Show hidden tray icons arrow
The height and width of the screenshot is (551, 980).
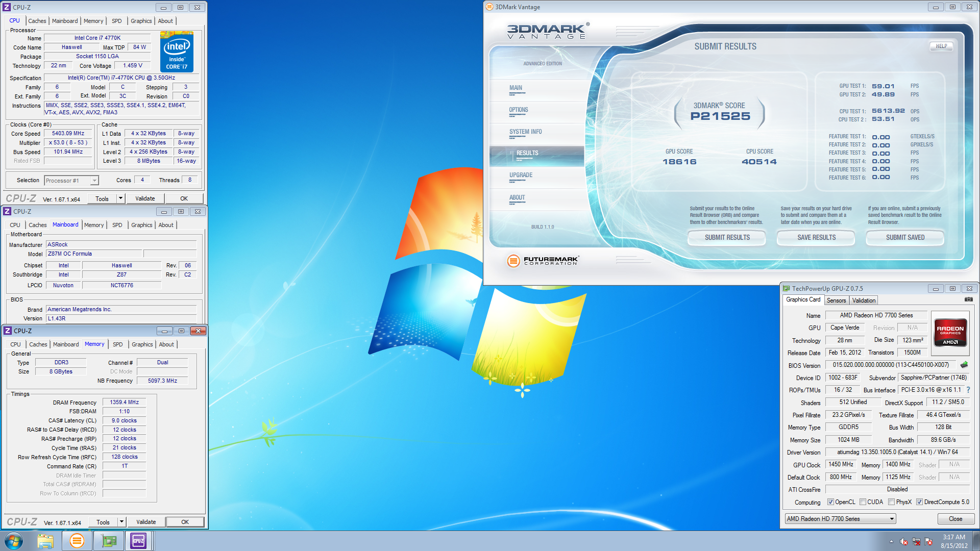[891, 541]
